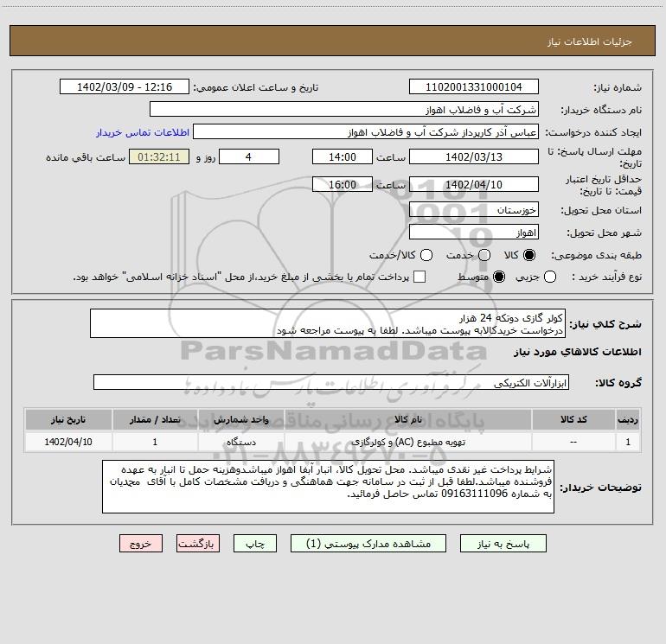This screenshot has height=644, width=666.
Task: Click table cell تهویه مطبوع (AC) و کولرگازی
Action: (x=408, y=442)
